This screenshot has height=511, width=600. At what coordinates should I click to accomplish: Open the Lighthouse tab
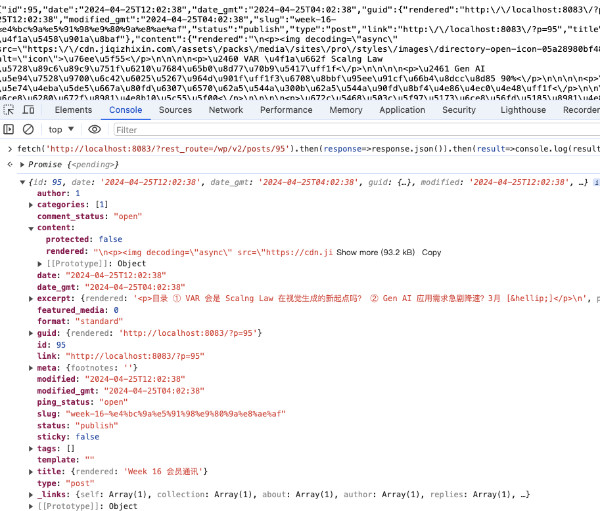(523, 110)
